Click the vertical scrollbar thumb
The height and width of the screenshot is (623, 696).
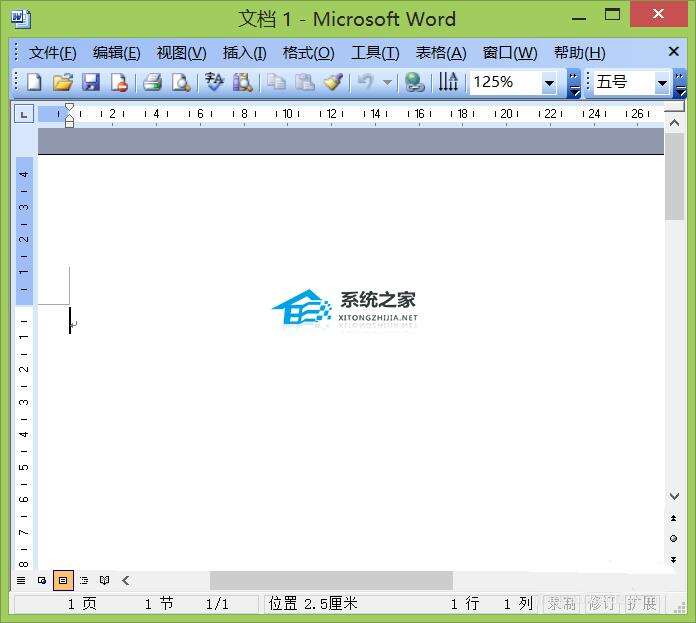tap(674, 177)
